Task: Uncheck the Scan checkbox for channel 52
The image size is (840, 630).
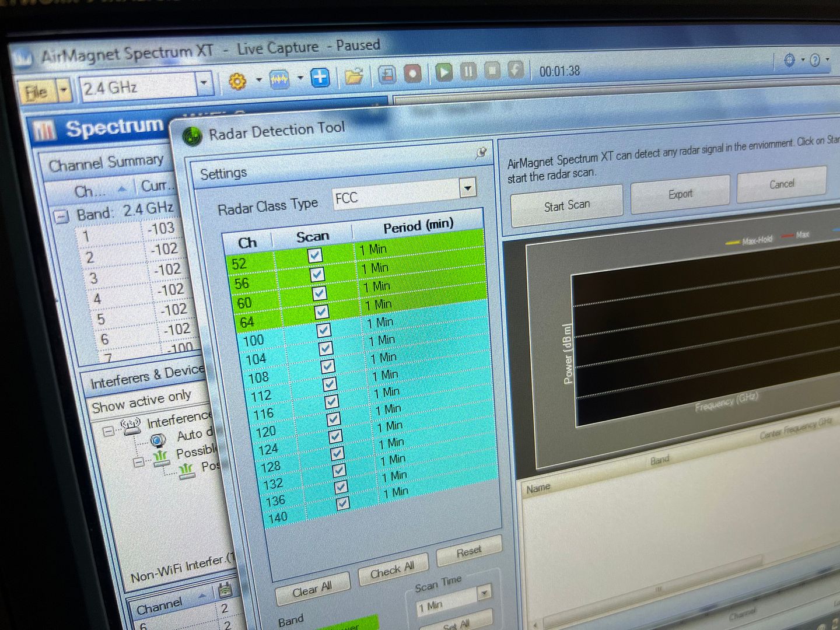Action: 315,256
